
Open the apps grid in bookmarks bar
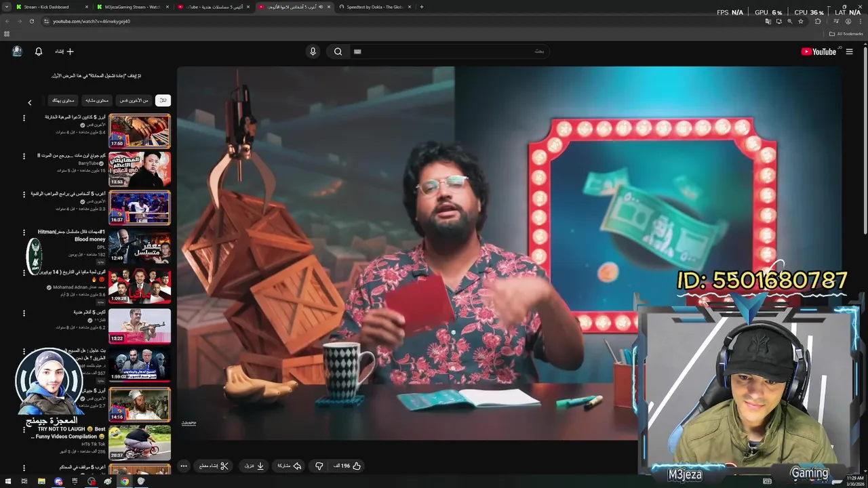(7, 33)
